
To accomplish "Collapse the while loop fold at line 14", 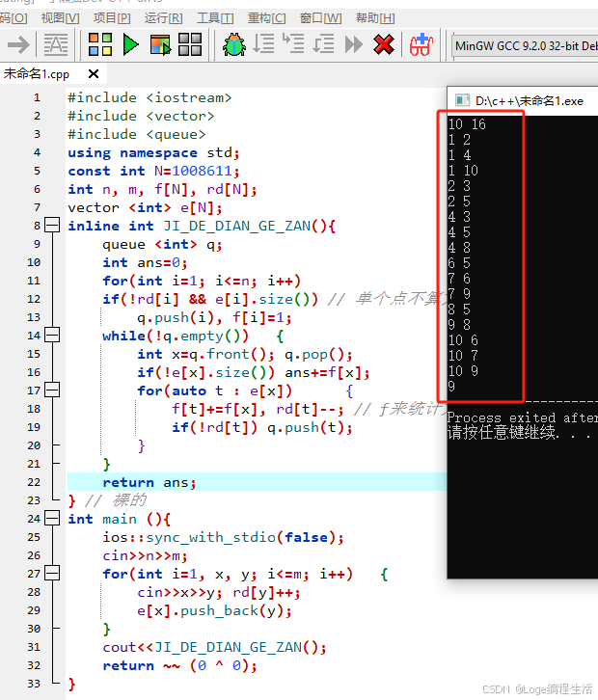I will 52,336.
